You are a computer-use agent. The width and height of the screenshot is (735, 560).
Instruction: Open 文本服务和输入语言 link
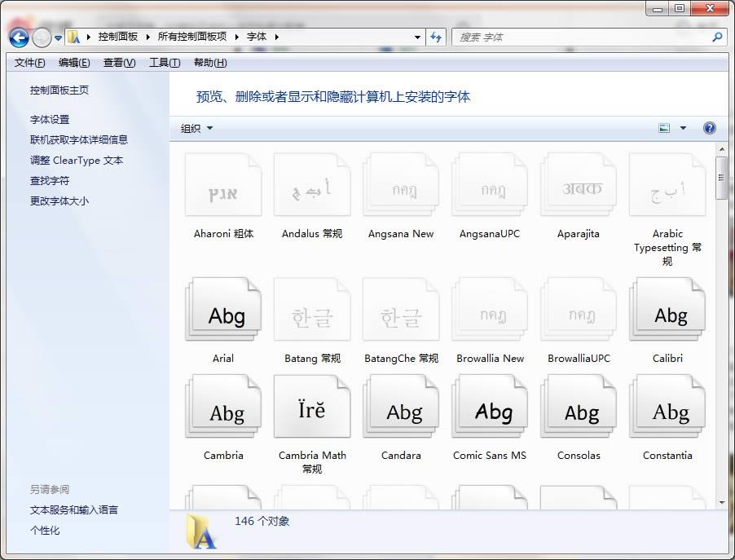74,509
